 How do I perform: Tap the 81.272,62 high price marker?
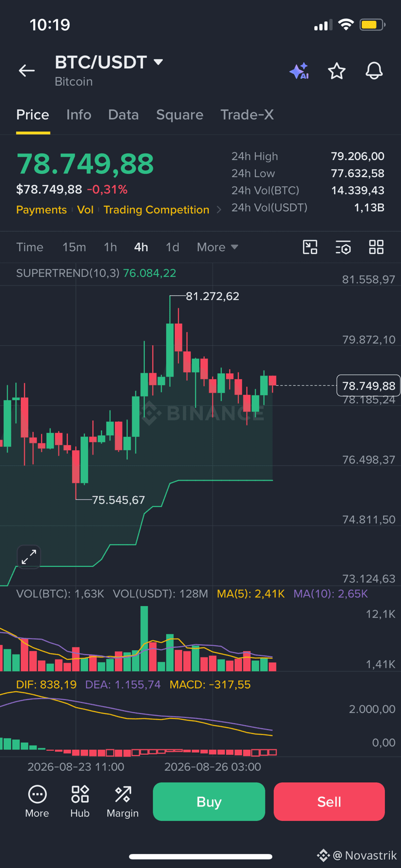coord(213,296)
